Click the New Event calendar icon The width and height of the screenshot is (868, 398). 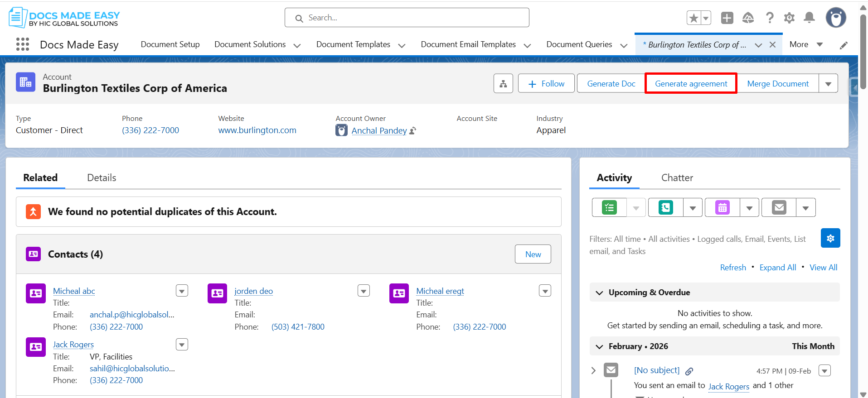722,208
